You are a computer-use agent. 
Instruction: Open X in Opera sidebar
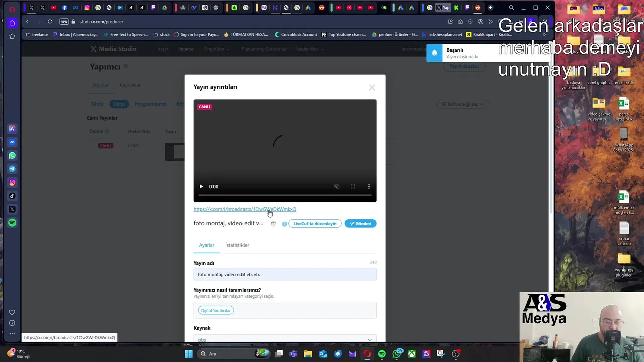[12, 209]
